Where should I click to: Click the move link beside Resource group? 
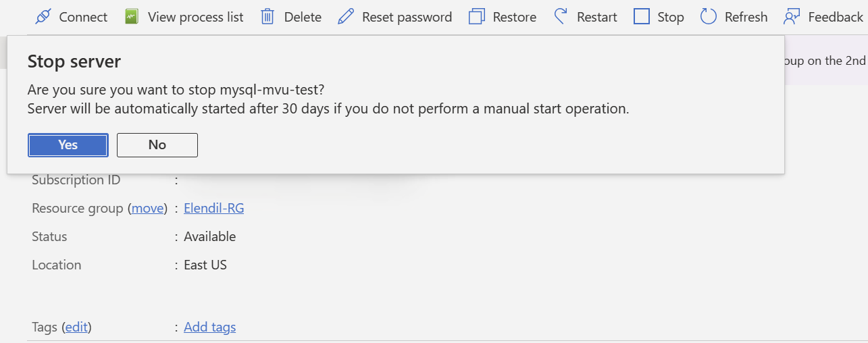click(148, 209)
